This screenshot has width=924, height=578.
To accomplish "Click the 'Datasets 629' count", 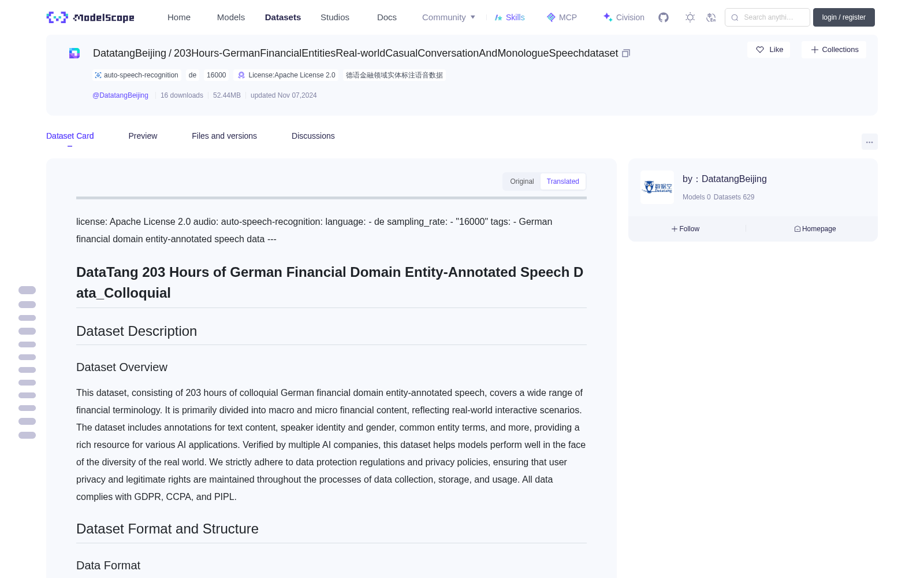I will point(734,197).
